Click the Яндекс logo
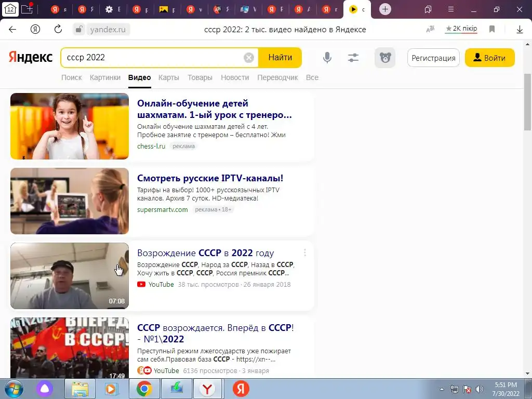Screen dimensions: 532x399 [30, 57]
